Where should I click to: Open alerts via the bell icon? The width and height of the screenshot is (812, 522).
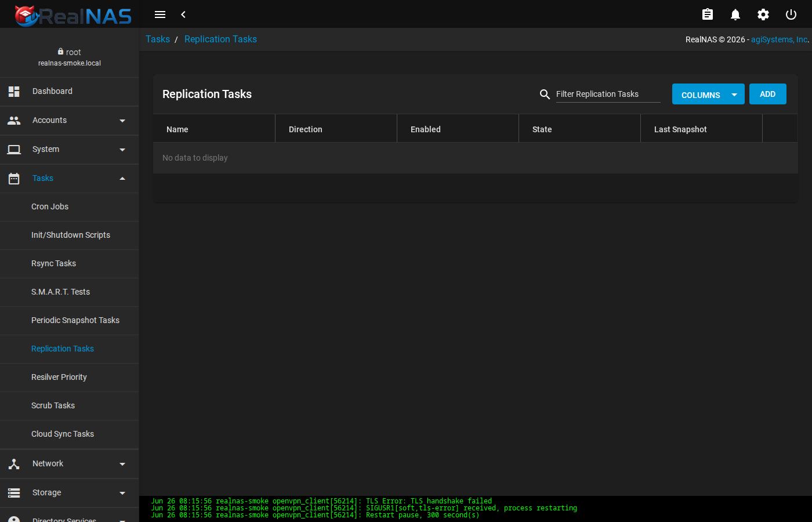(x=735, y=14)
